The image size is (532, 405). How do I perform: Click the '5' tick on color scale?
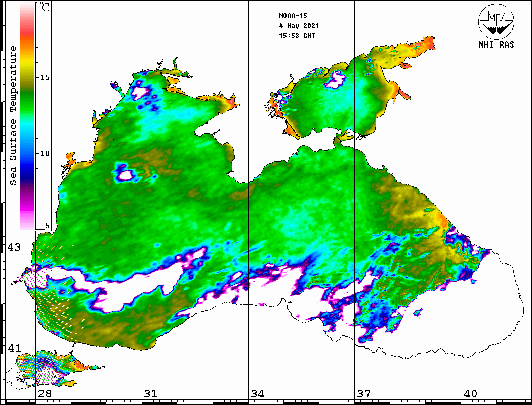(x=47, y=226)
